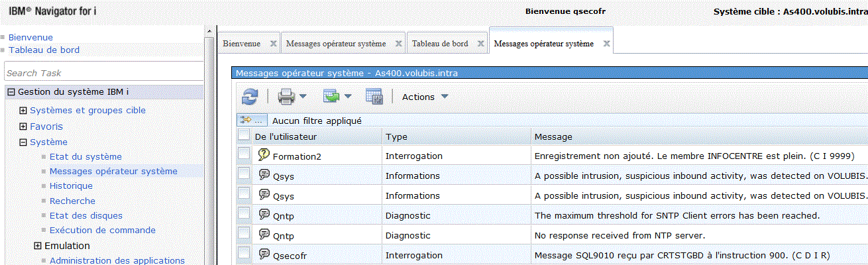Click the table column configuration icon

[x=374, y=97]
